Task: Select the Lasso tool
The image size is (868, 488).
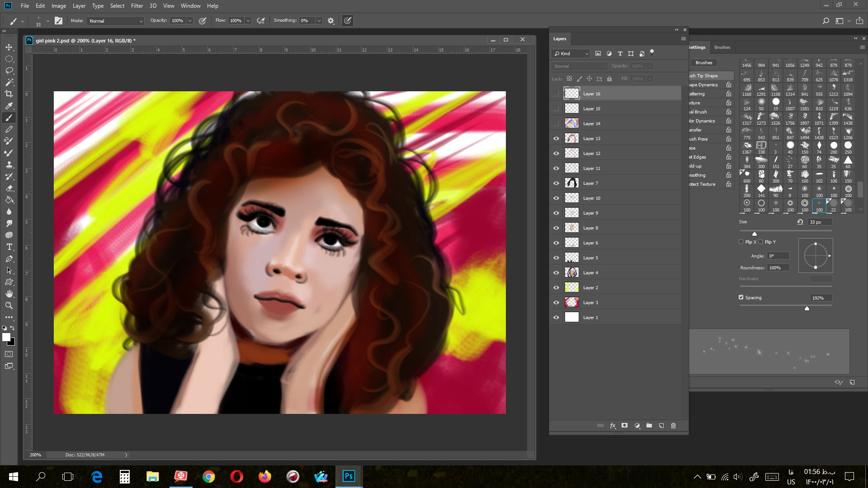Action: click(9, 70)
